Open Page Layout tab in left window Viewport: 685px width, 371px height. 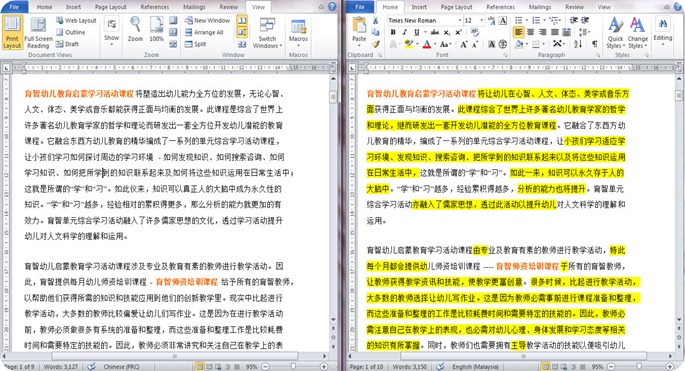(111, 7)
